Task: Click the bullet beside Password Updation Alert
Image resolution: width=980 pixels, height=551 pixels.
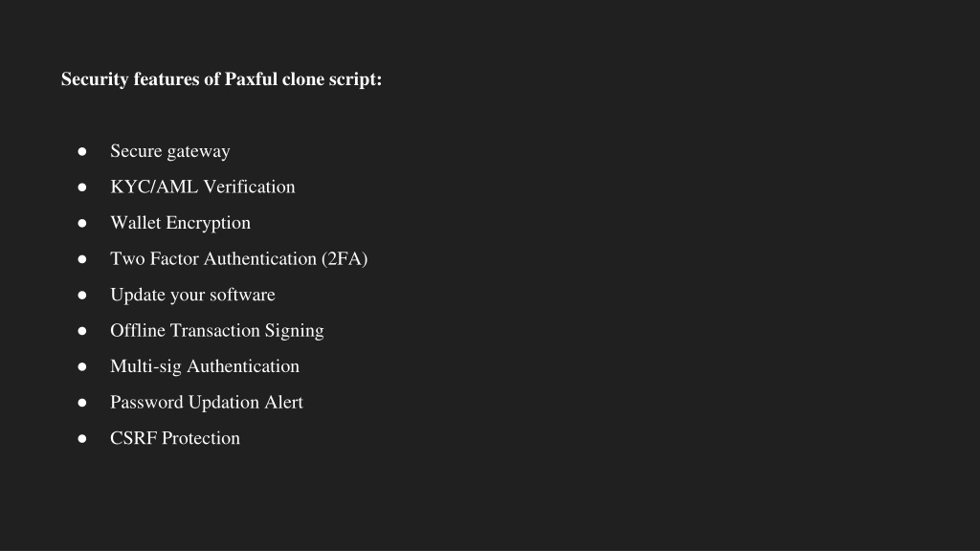Action: (82, 403)
